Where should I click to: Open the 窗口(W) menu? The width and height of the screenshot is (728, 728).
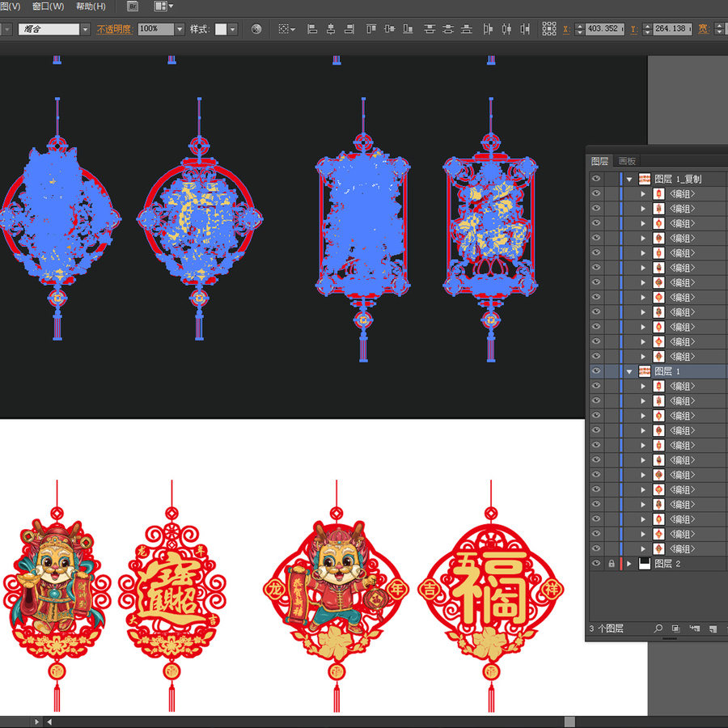click(x=49, y=6)
